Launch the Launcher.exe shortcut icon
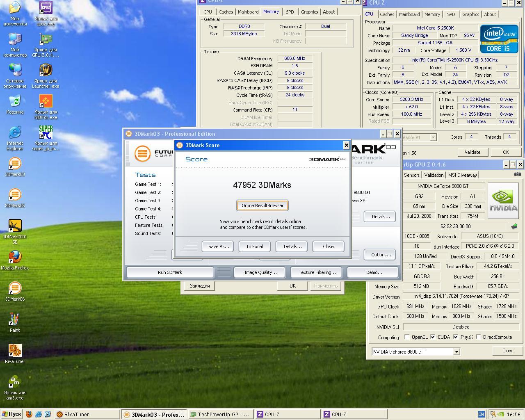 (46, 76)
